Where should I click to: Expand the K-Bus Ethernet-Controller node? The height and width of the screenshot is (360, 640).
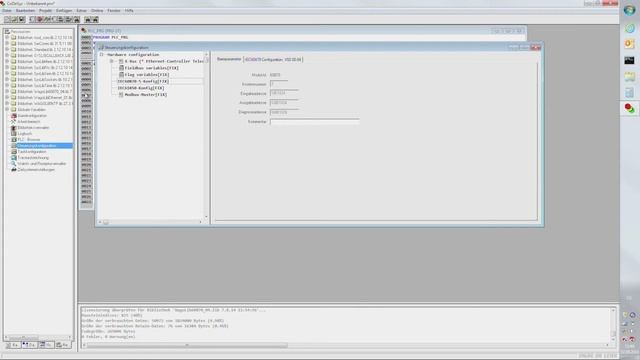[111, 61]
